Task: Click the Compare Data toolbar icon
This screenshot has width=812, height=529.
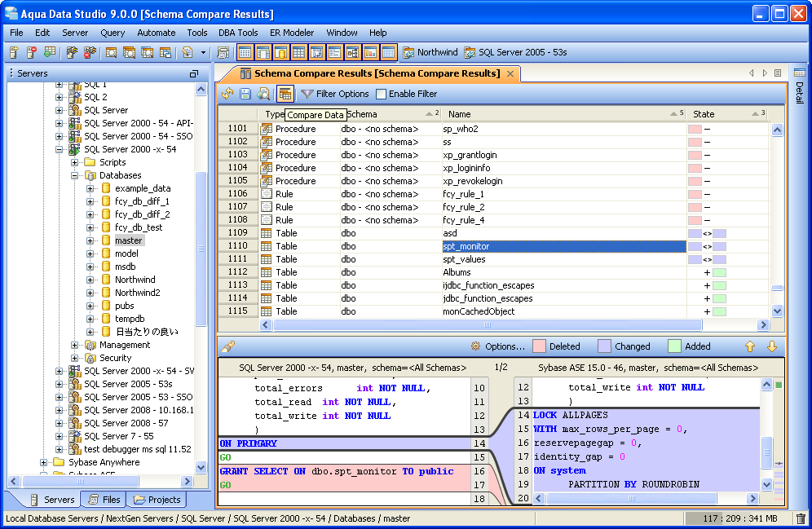Action: [285, 94]
